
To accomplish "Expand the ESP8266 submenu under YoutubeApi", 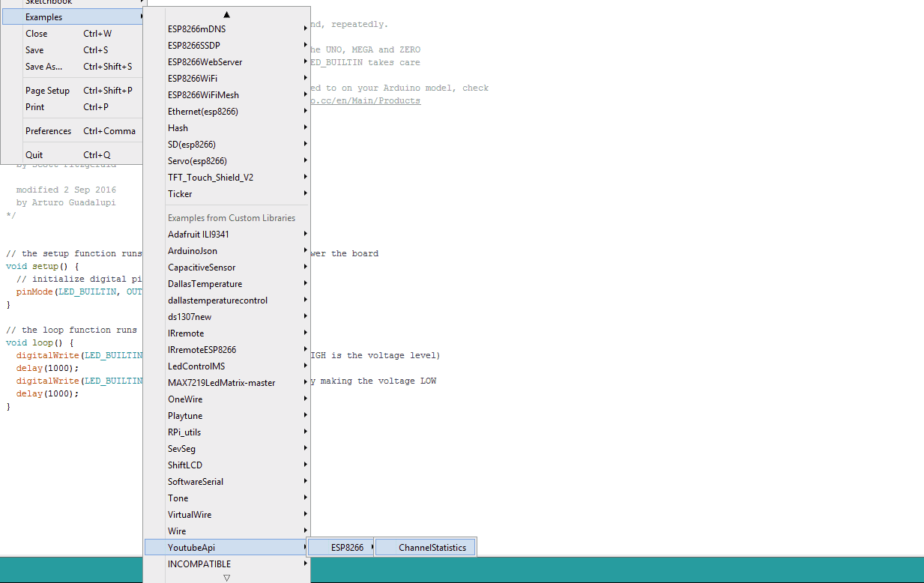I will click(x=347, y=548).
